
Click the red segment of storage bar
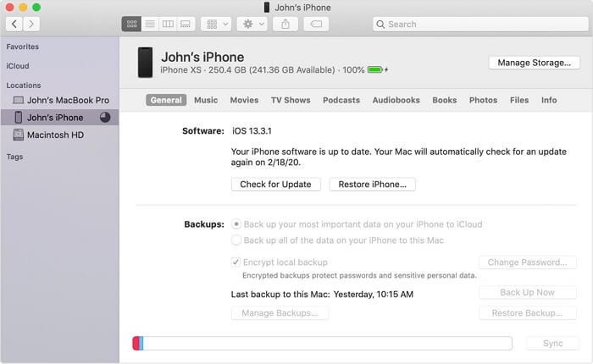click(136, 343)
